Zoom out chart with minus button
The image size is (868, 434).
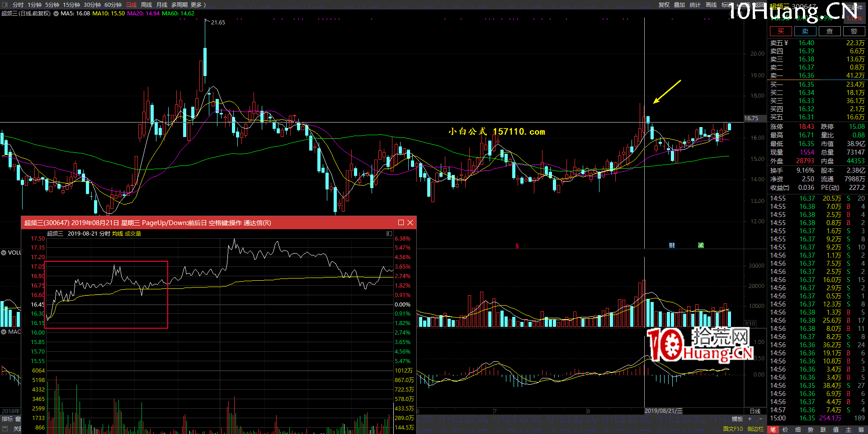coord(761,419)
